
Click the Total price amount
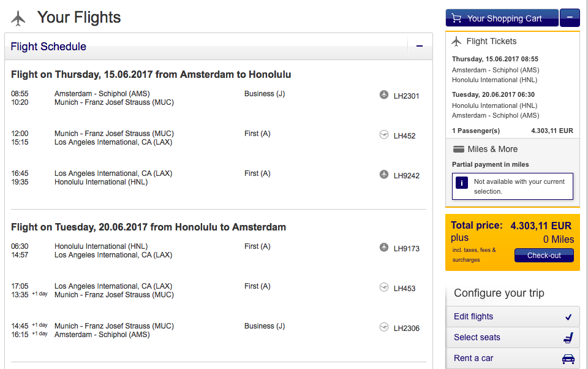point(541,226)
